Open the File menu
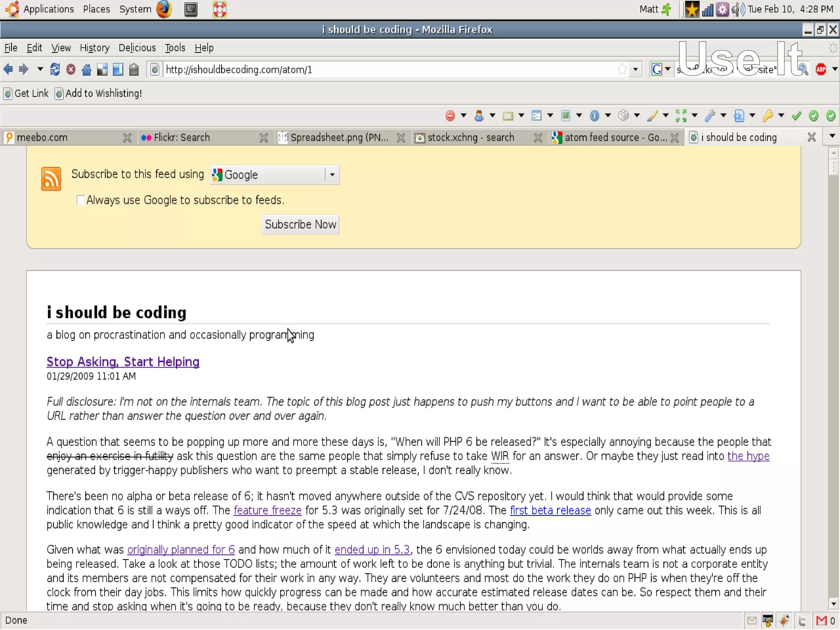The height and width of the screenshot is (630, 840). point(11,48)
